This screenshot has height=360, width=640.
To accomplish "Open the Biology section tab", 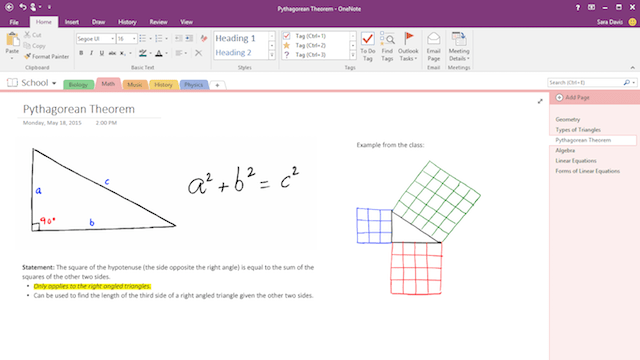I will point(78,85).
